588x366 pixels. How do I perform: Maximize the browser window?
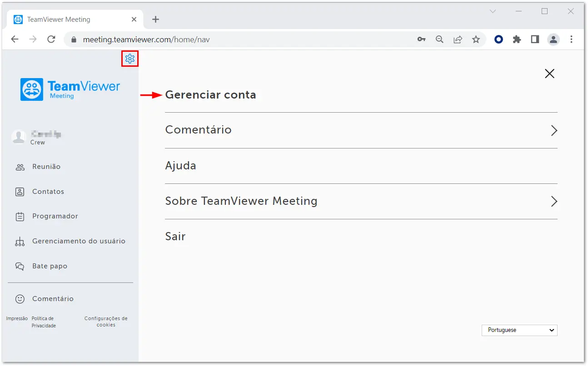545,11
